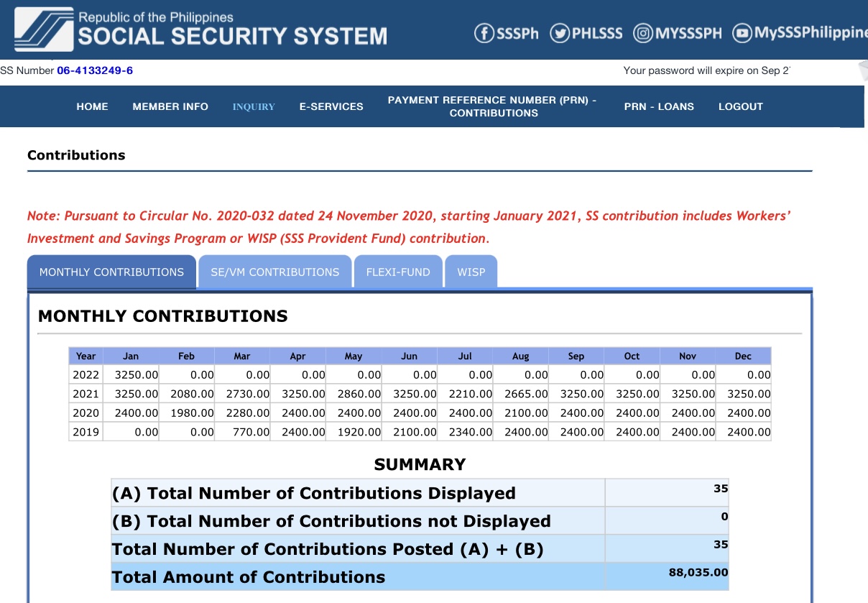Click the Year column header
Screen dimensions: 868x603
86,356
